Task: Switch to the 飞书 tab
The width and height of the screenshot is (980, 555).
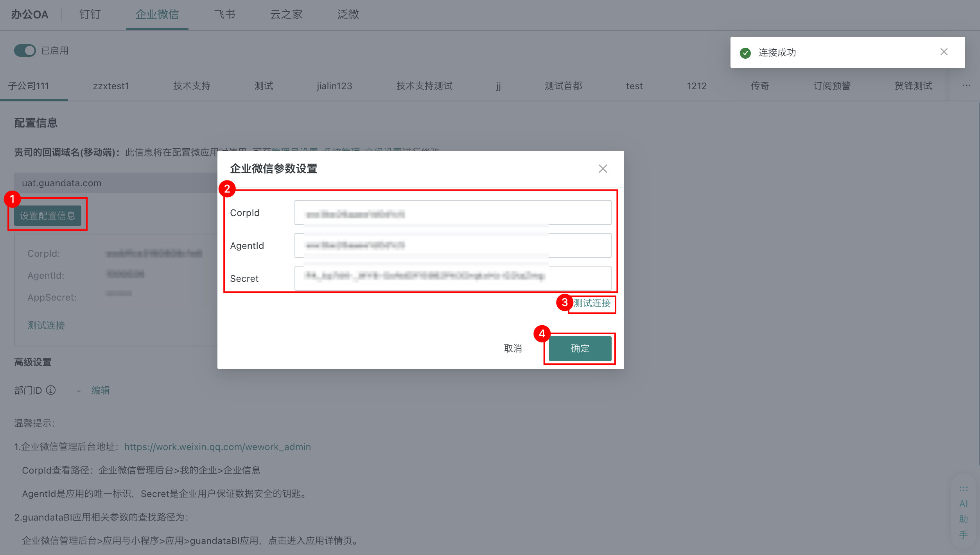Action: coord(224,14)
